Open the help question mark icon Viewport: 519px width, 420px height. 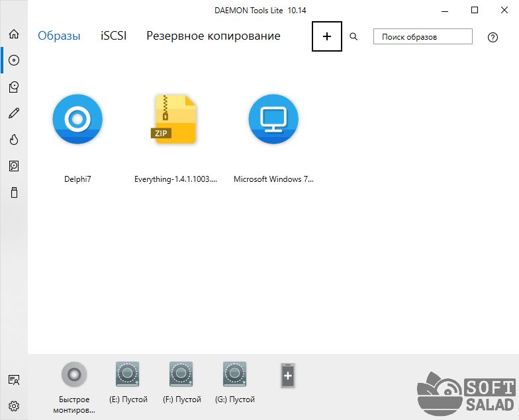pyautogui.click(x=493, y=37)
